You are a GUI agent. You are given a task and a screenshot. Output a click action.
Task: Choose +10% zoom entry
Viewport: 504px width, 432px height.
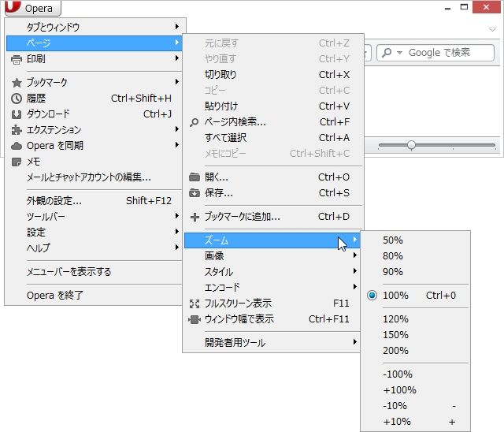point(415,422)
